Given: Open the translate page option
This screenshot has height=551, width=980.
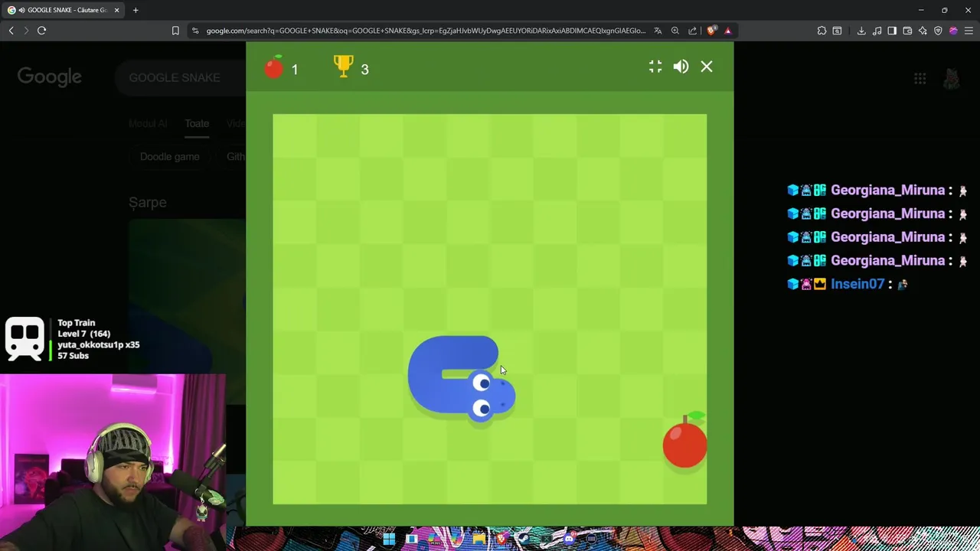Looking at the screenshot, I should click(x=658, y=31).
